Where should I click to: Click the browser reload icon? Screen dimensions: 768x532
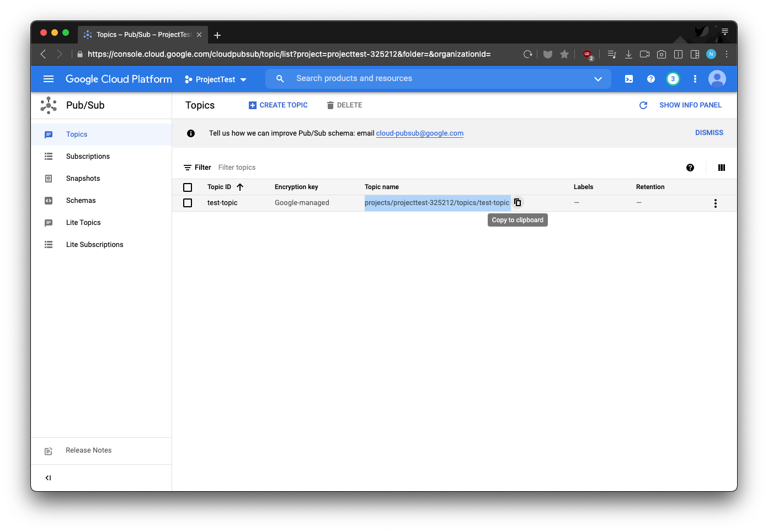point(528,54)
